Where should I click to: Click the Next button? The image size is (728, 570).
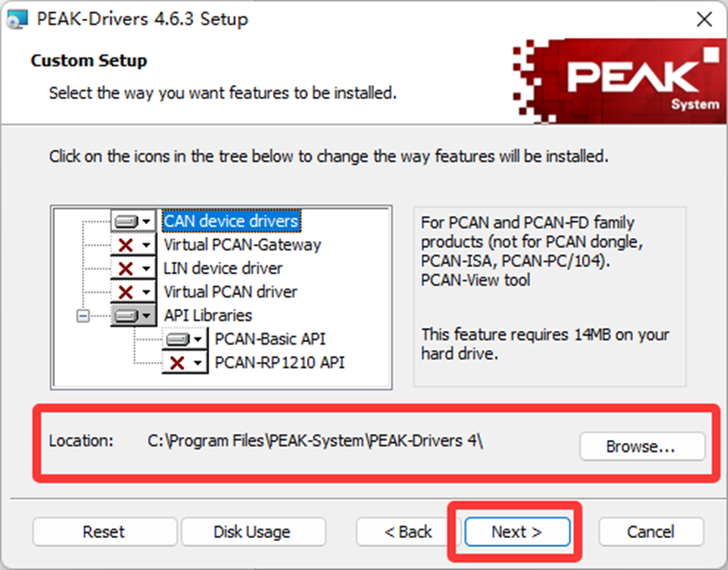point(517,531)
